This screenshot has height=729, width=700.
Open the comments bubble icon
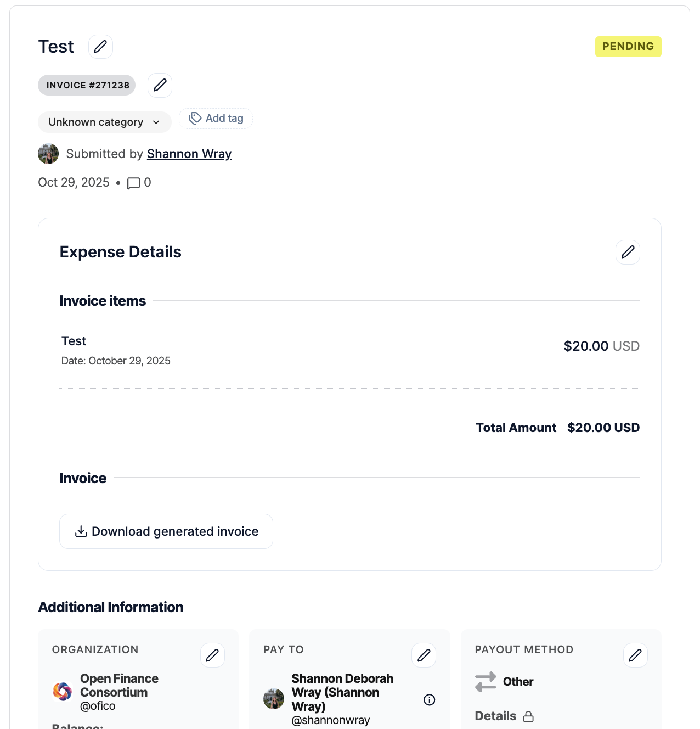[x=133, y=183]
